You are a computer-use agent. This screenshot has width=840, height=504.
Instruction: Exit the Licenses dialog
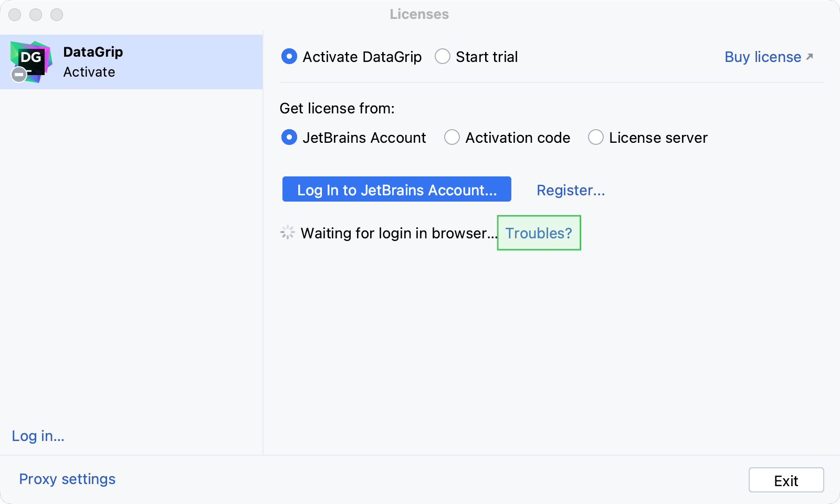click(x=786, y=479)
